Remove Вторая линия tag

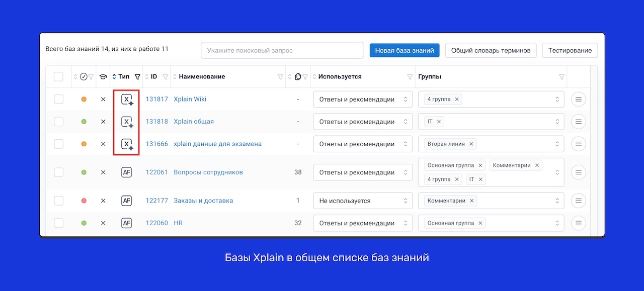[471, 144]
